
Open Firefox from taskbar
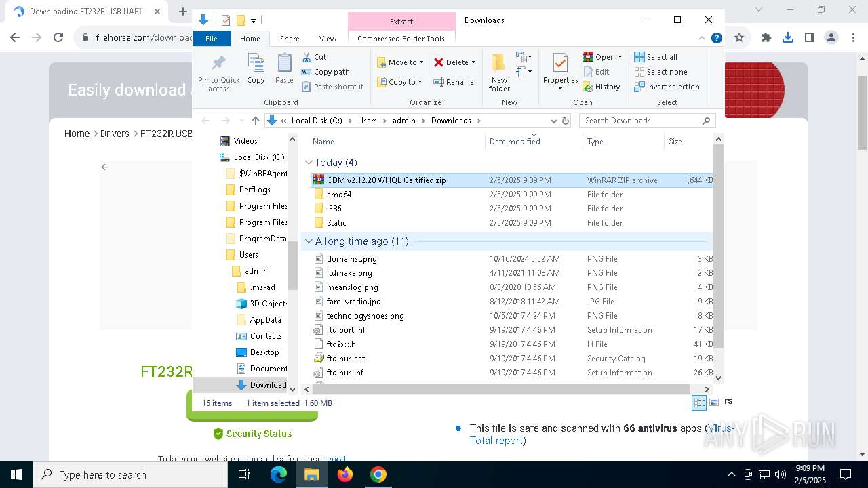345,474
